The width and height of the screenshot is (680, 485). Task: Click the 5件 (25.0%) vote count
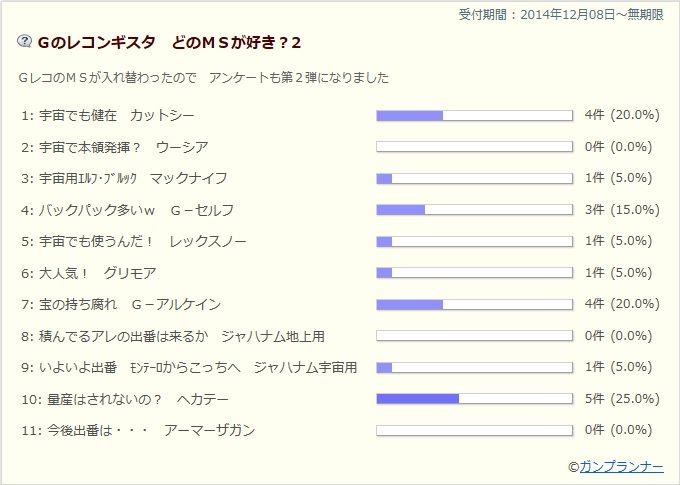[x=622, y=399]
